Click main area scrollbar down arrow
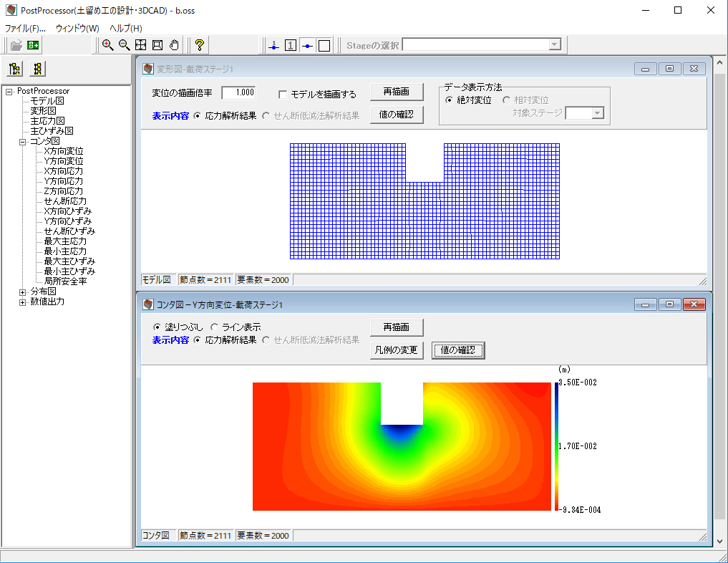The height and width of the screenshot is (563, 728). tap(719, 542)
